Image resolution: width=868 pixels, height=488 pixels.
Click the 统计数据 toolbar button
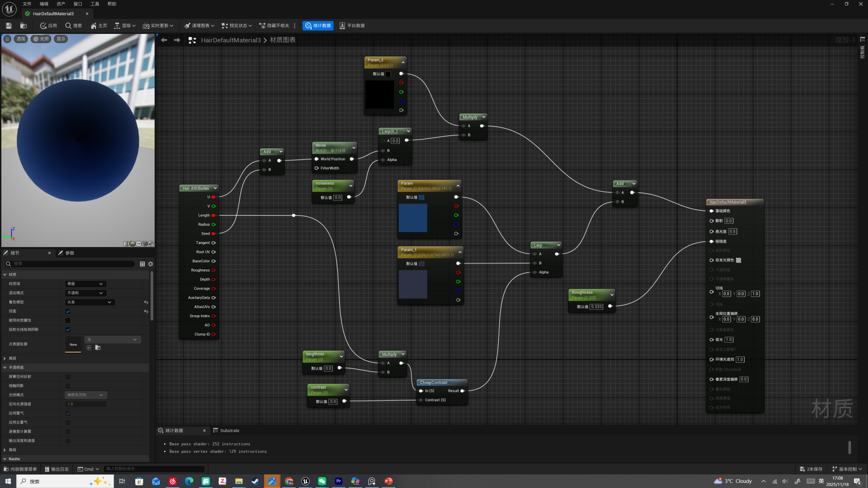[x=317, y=25]
